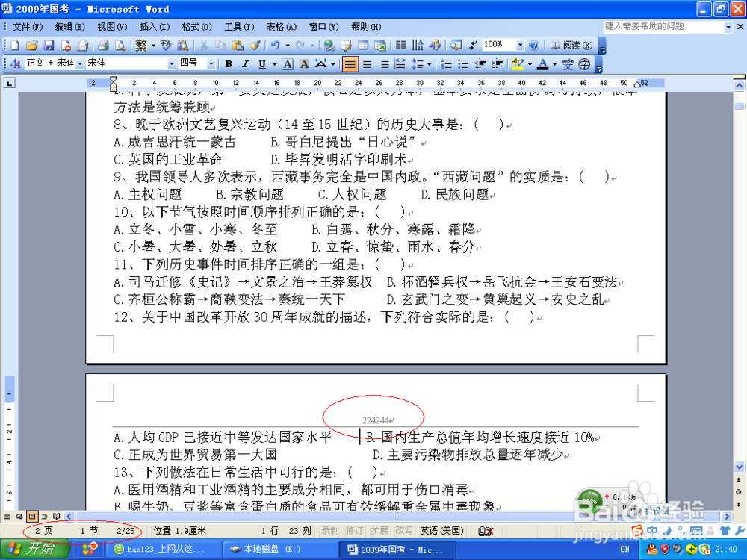Create a new blank document
The image size is (747, 560).
click(x=15, y=46)
